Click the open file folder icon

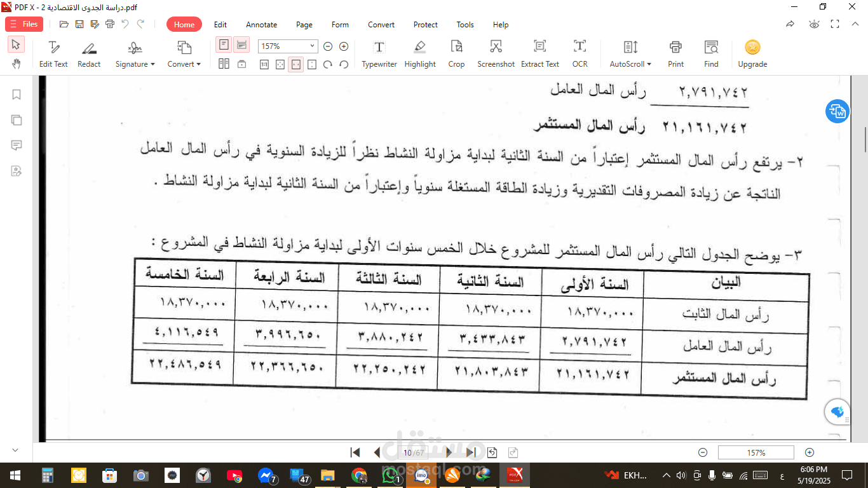(64, 24)
